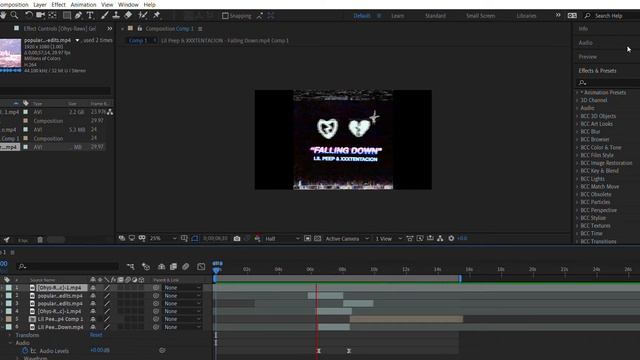Image resolution: width=640 pixels, height=360 pixels.
Task: Open 1 View layout dropdown
Action: 389,238
